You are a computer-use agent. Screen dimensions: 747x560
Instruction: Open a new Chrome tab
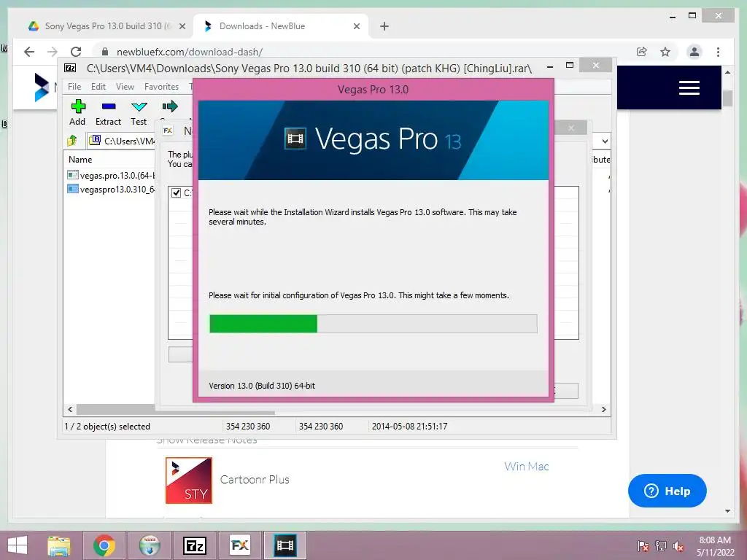(384, 26)
